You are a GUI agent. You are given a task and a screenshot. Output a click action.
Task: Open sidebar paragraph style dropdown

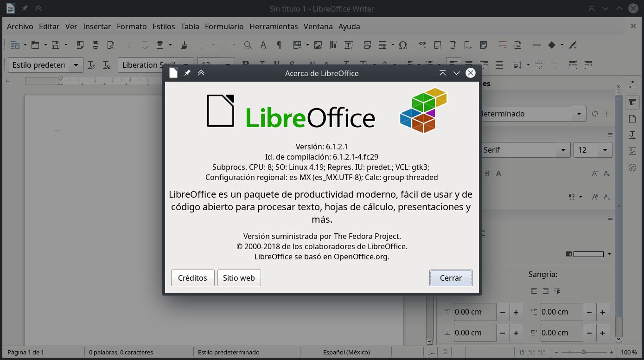point(579,114)
